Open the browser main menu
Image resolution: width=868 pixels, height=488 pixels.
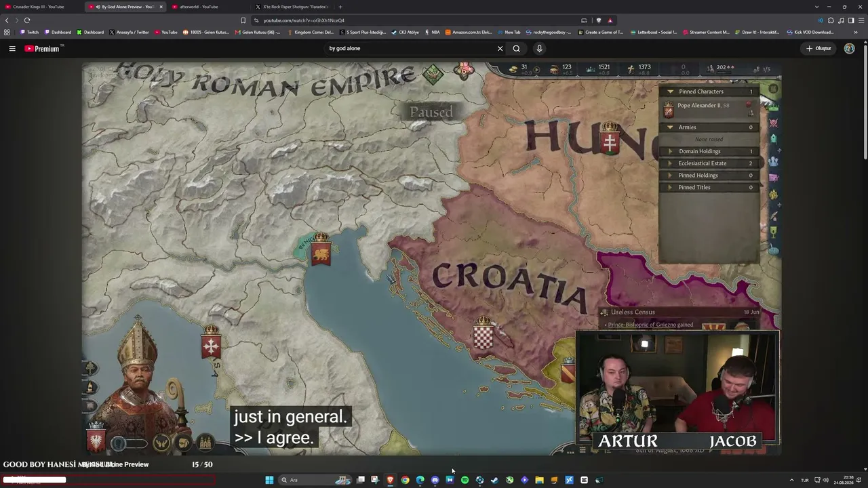tap(861, 20)
